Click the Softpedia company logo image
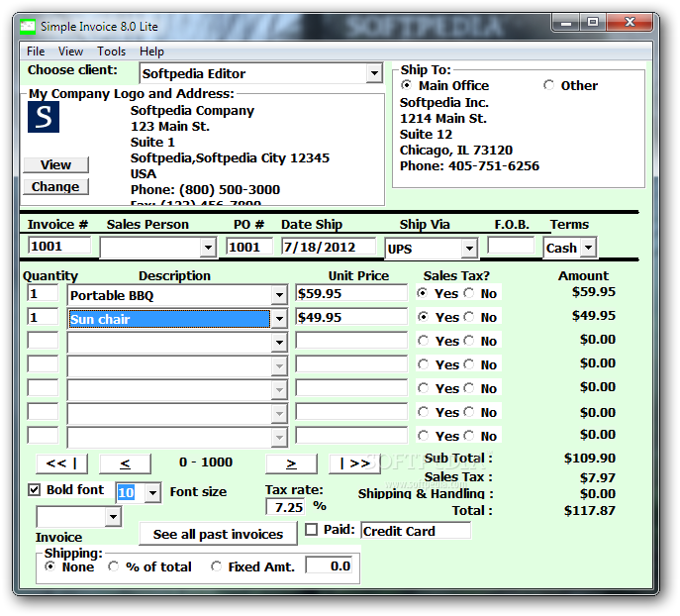The width and height of the screenshot is (680, 616). [x=44, y=117]
